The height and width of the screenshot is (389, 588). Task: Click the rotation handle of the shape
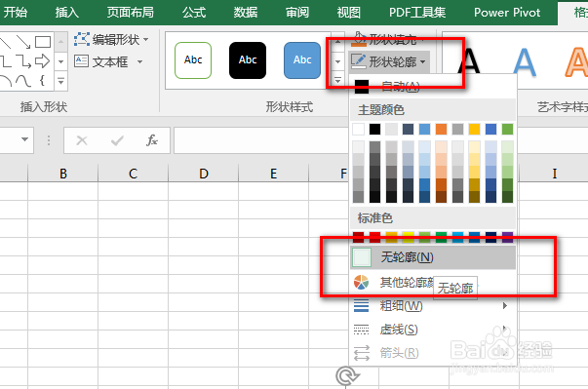coord(347,376)
